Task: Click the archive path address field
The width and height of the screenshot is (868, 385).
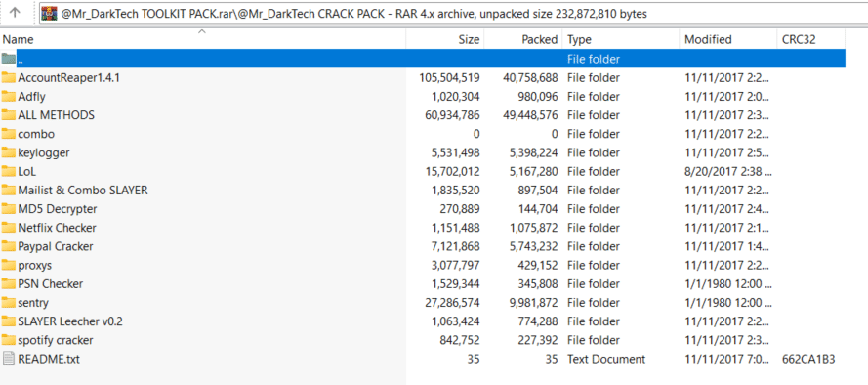Action: 453,14
